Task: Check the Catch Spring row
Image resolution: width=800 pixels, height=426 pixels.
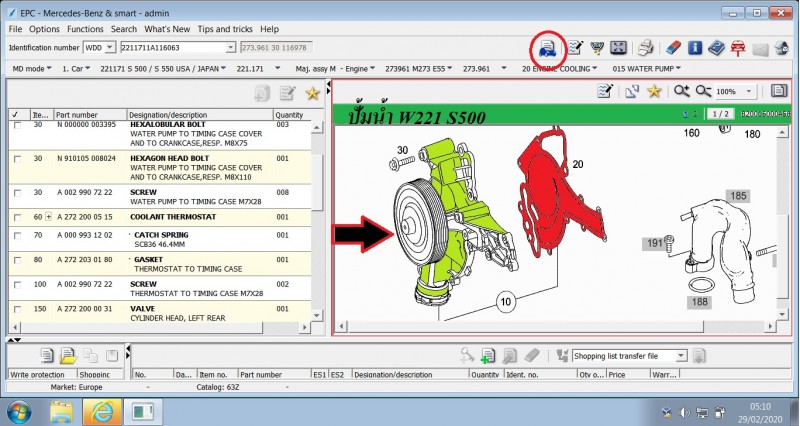Action: (x=17, y=236)
